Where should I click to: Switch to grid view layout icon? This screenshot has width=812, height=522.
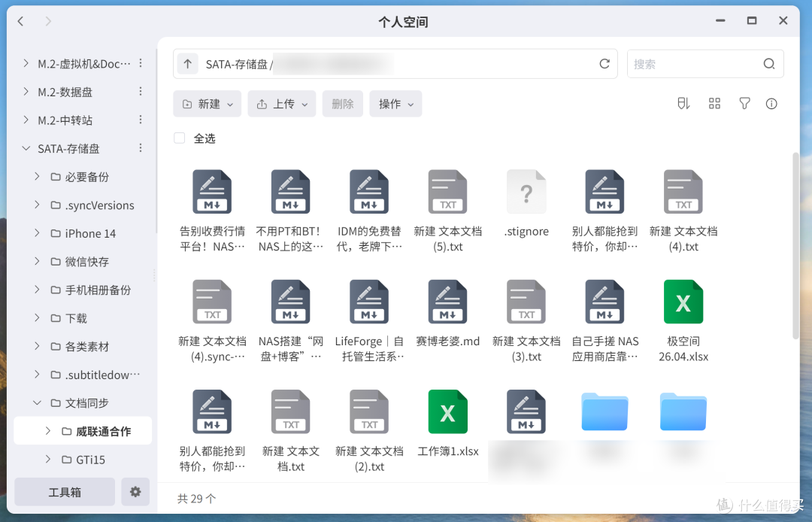[x=715, y=104]
